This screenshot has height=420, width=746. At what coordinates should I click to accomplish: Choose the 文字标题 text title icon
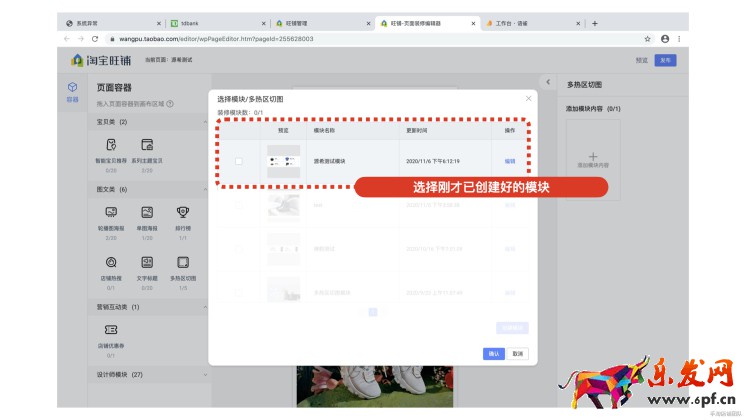click(x=147, y=262)
